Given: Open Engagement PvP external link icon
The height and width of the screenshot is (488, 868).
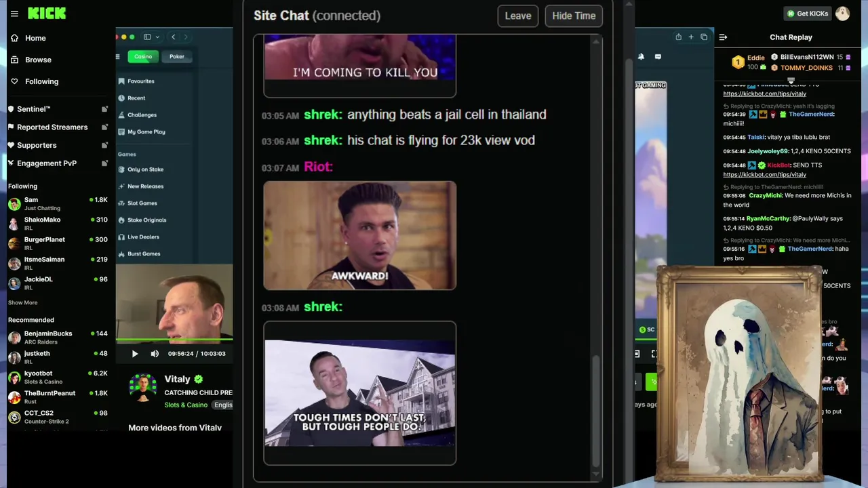Looking at the screenshot, I should [104, 163].
